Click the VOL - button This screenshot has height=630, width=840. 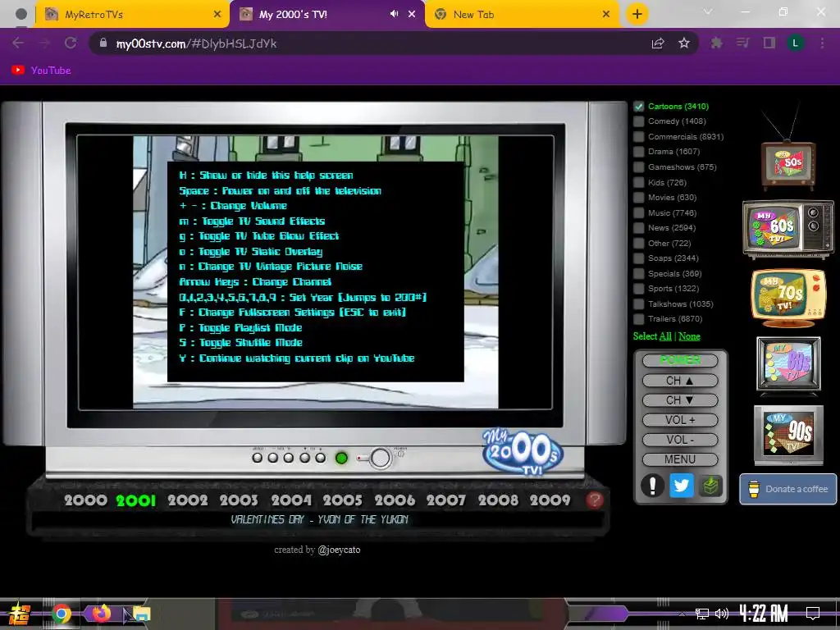pyautogui.click(x=680, y=440)
